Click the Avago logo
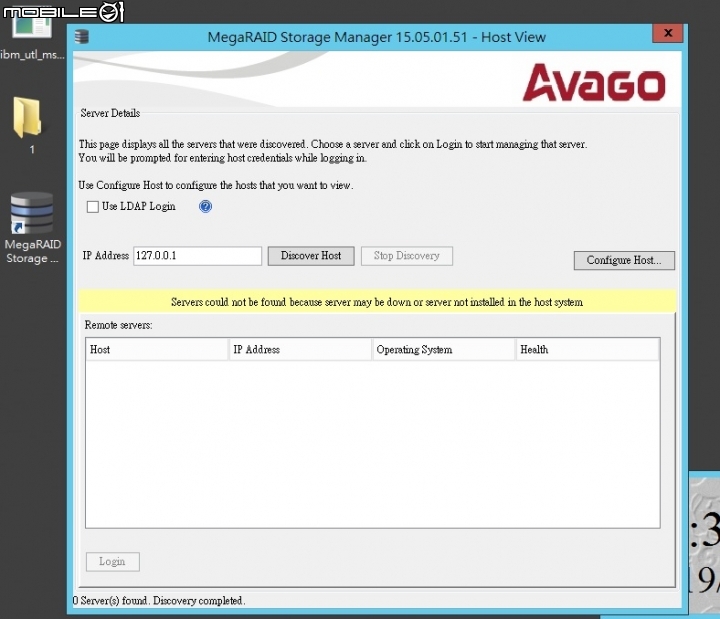720x619 pixels. pyautogui.click(x=594, y=83)
